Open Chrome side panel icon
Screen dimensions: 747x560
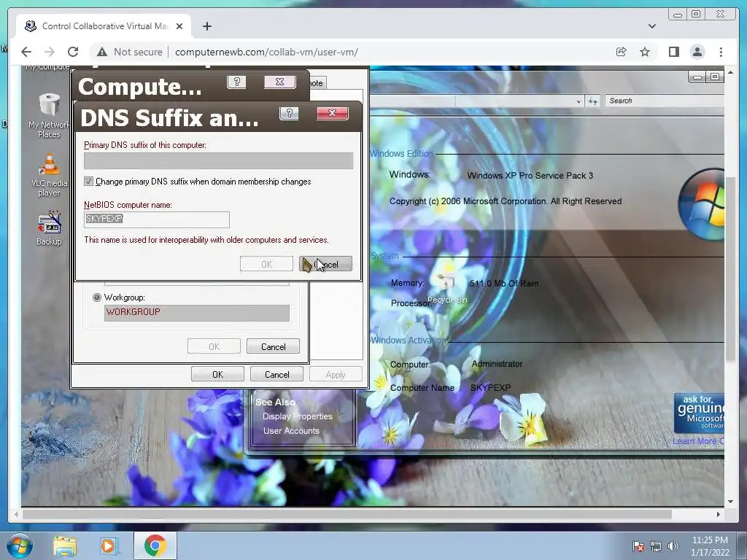[x=673, y=52]
